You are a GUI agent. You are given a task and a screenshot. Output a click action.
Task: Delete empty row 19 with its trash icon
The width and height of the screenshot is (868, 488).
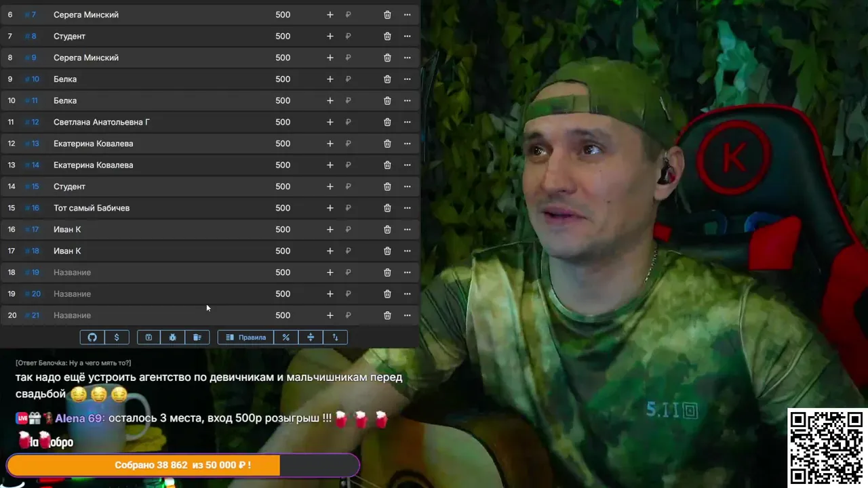(387, 293)
